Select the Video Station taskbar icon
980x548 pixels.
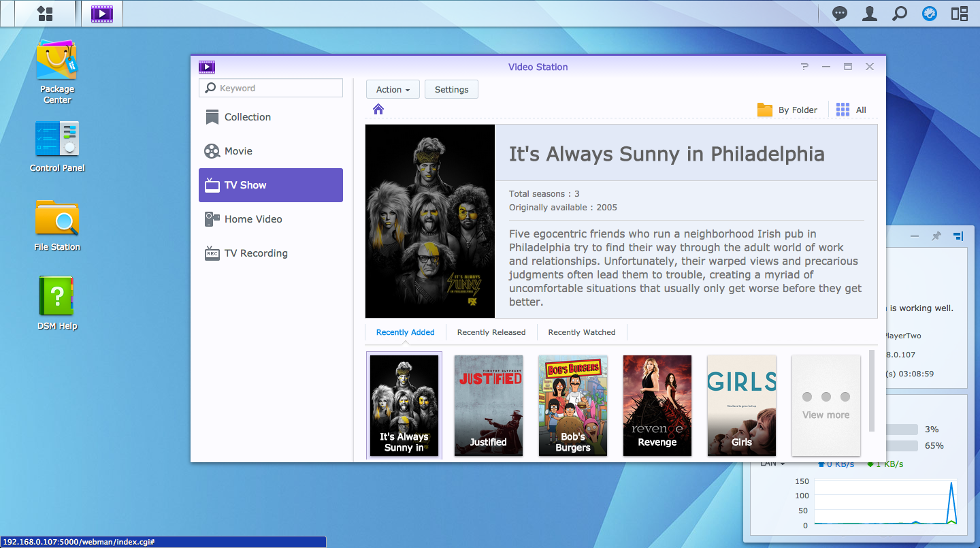click(x=102, y=14)
